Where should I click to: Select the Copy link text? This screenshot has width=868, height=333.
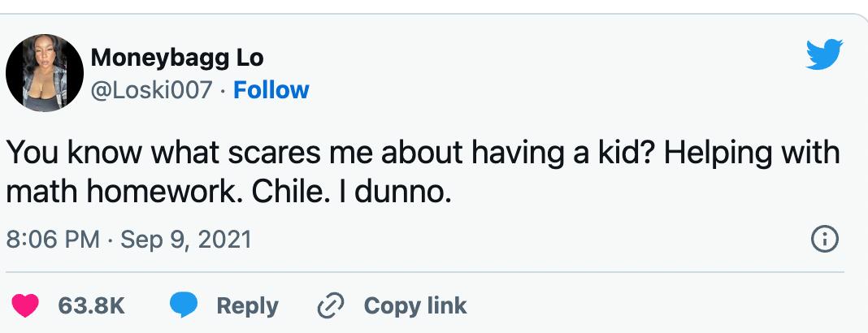[x=414, y=305]
